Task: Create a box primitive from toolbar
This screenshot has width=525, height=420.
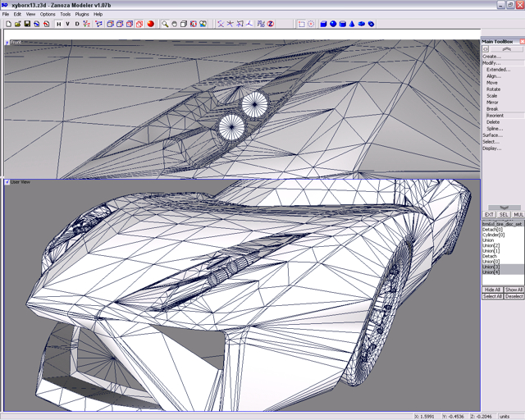Action: click(322, 24)
